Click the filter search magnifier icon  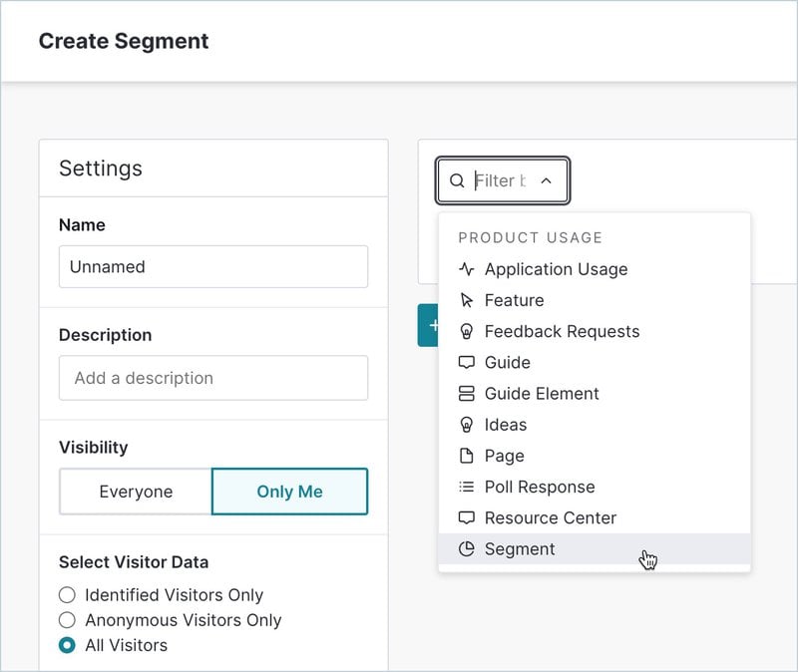point(457,181)
